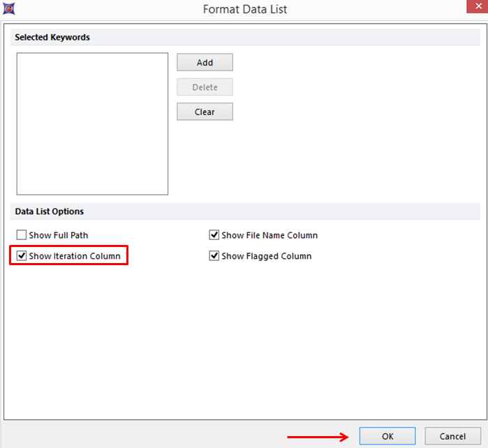Click the Data List Options section header
This screenshot has width=488, height=448.
click(x=49, y=211)
